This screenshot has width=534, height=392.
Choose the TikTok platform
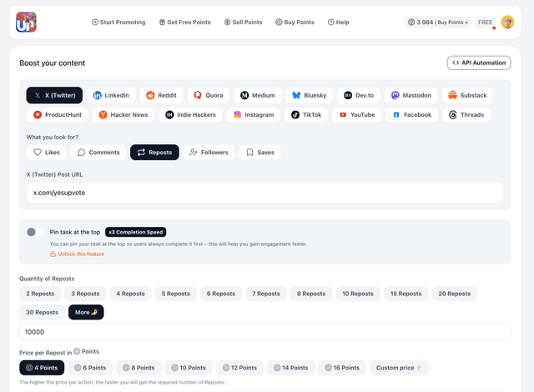click(307, 115)
